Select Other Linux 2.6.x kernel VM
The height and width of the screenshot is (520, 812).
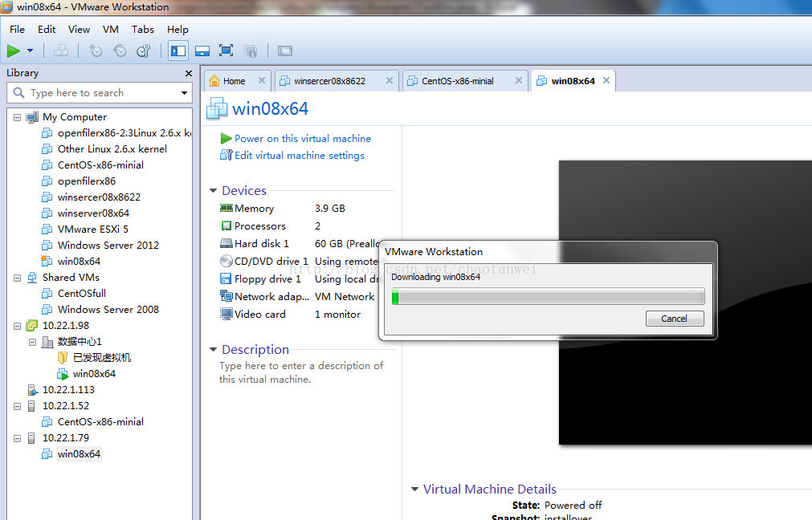tap(104, 149)
